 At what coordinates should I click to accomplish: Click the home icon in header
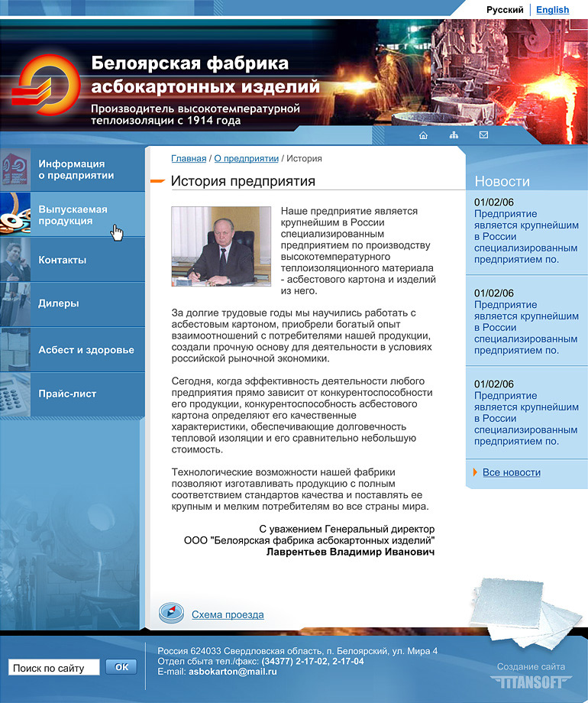click(x=424, y=135)
